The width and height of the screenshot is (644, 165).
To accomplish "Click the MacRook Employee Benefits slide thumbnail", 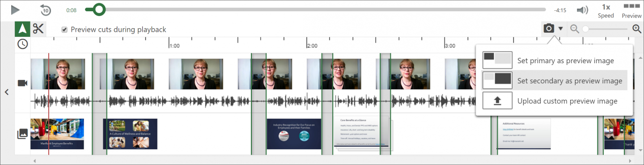I will [57, 134].
